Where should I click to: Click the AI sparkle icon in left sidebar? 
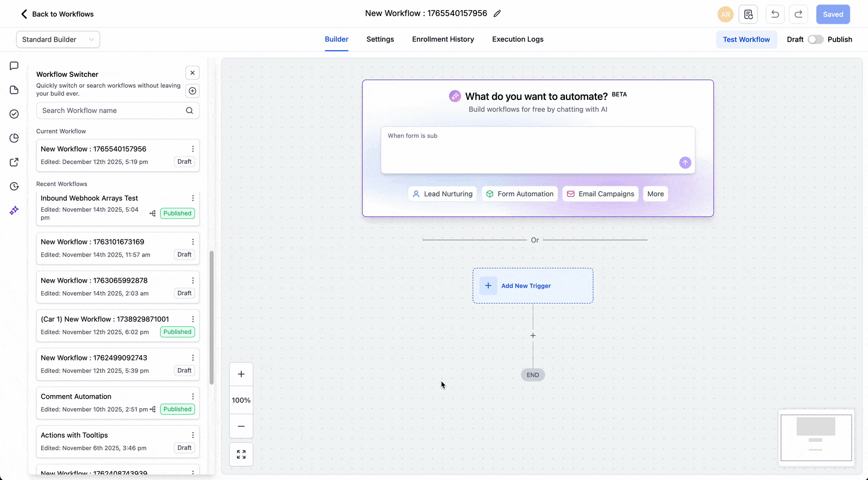coord(14,210)
